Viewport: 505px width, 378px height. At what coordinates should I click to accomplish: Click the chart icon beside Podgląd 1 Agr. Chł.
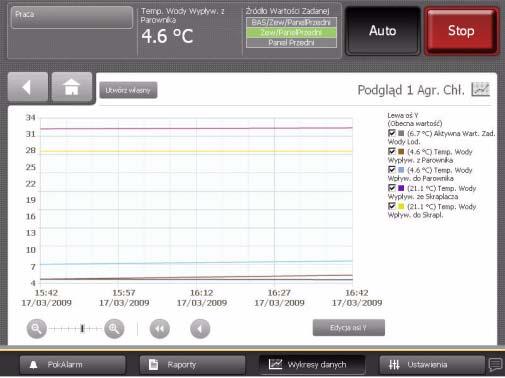(480, 90)
